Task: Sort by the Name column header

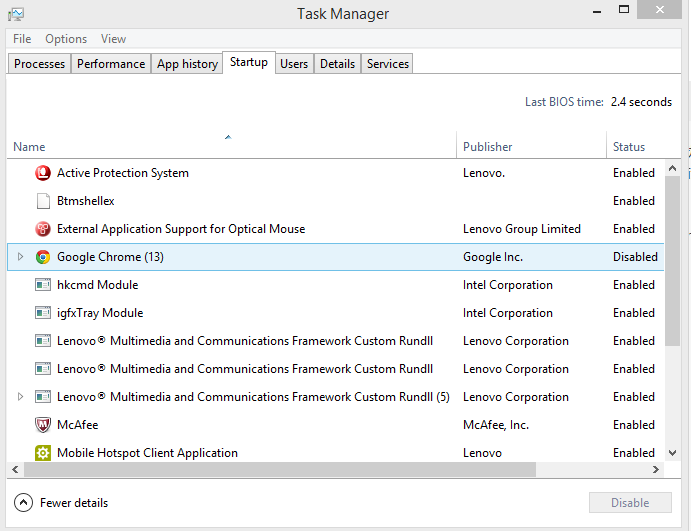Action: pyautogui.click(x=231, y=145)
